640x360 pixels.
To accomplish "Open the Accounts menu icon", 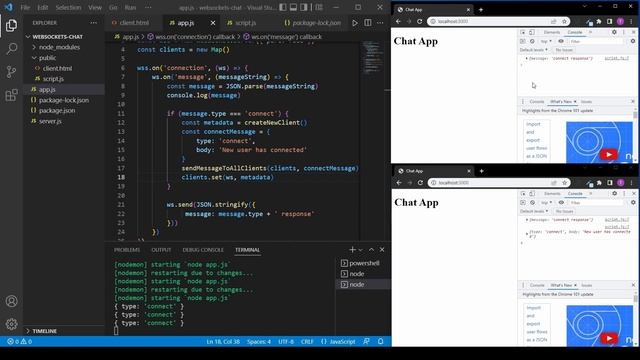I will point(11,301).
